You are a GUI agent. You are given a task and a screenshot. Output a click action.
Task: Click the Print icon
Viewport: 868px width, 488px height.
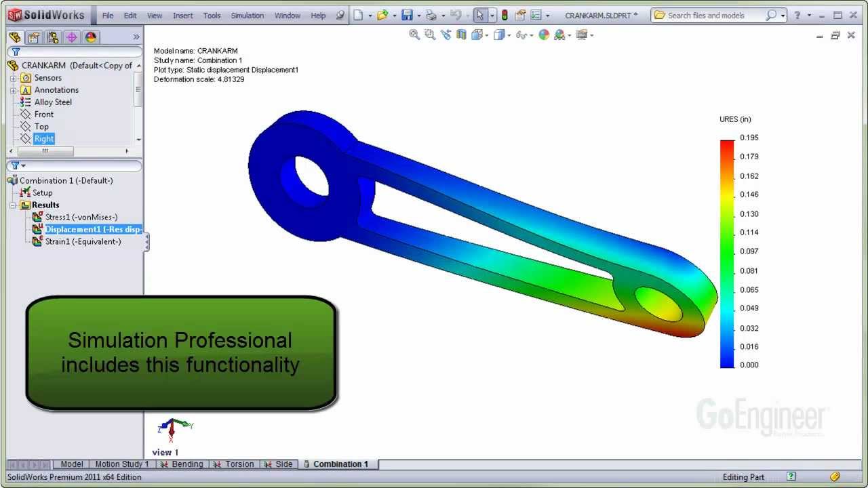[431, 15]
